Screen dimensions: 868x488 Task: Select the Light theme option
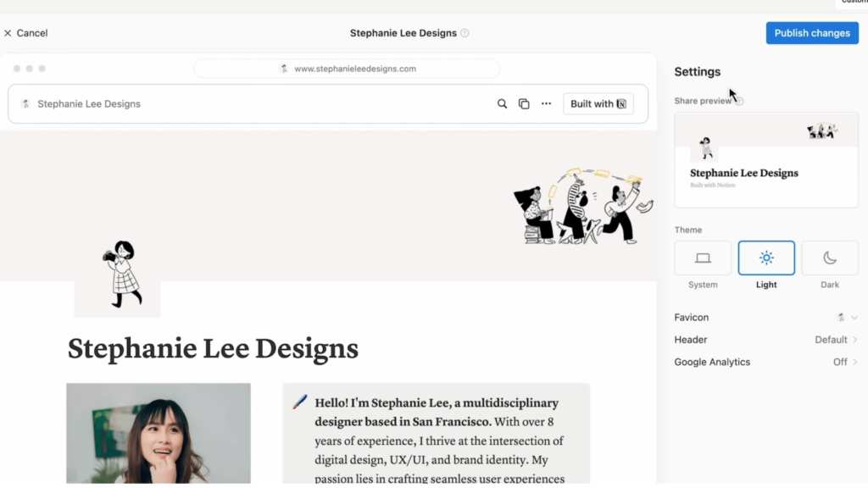(766, 258)
